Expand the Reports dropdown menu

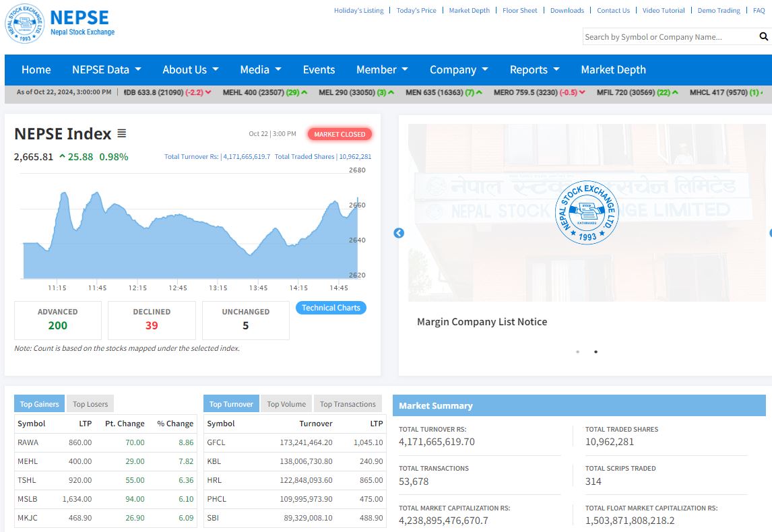tap(535, 70)
